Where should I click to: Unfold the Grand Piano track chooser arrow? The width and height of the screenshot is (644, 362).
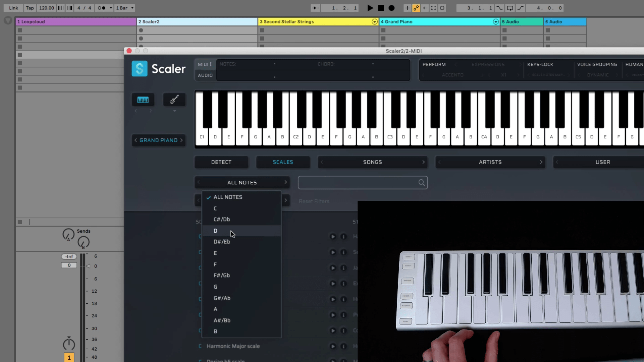point(495,22)
